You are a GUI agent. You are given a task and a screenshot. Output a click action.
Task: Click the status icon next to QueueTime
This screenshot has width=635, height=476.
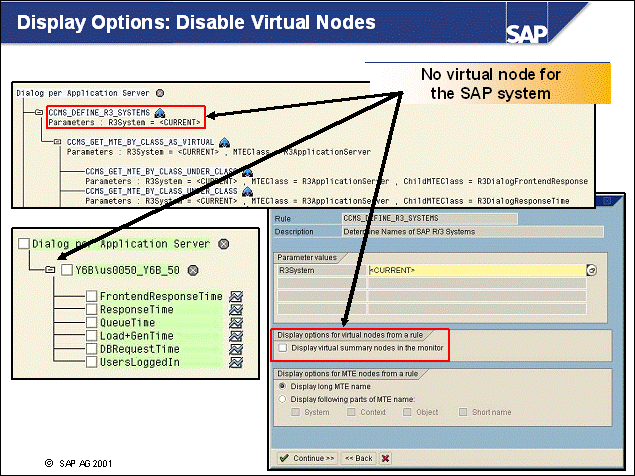236,322
